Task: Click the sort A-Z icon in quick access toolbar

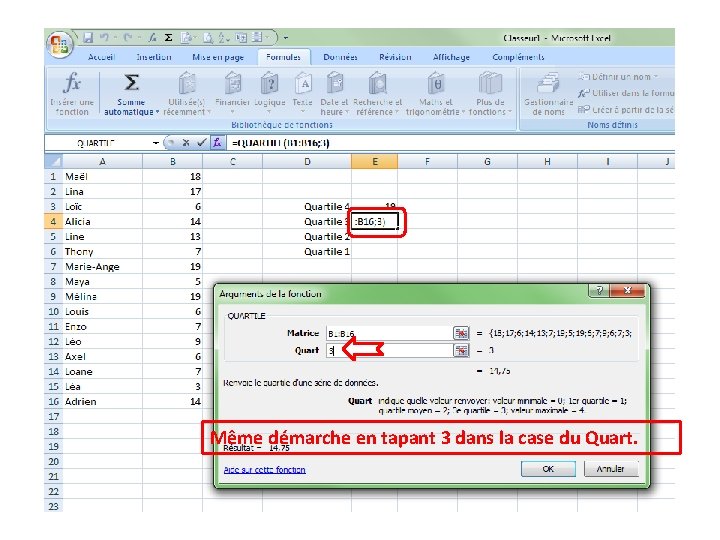Action: 223,38
